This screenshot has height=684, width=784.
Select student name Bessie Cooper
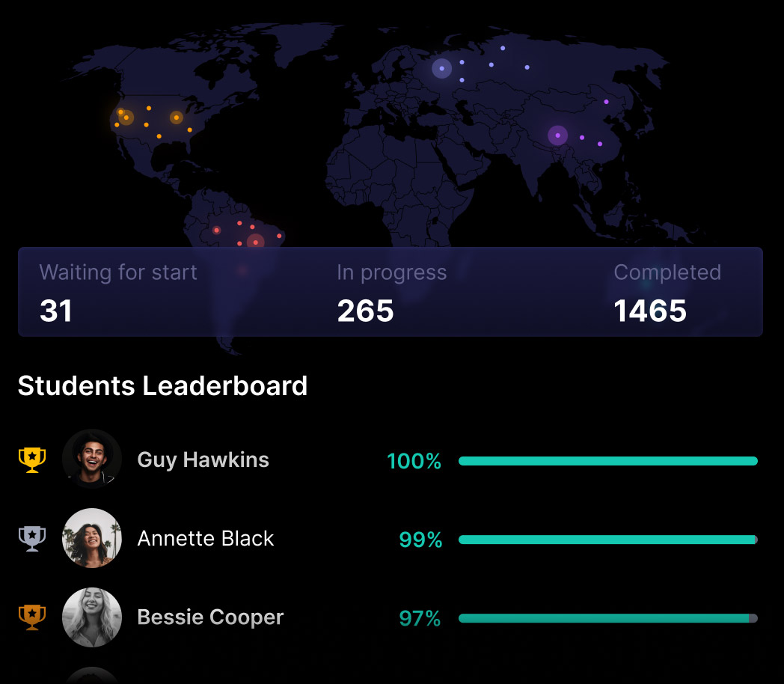coord(210,617)
